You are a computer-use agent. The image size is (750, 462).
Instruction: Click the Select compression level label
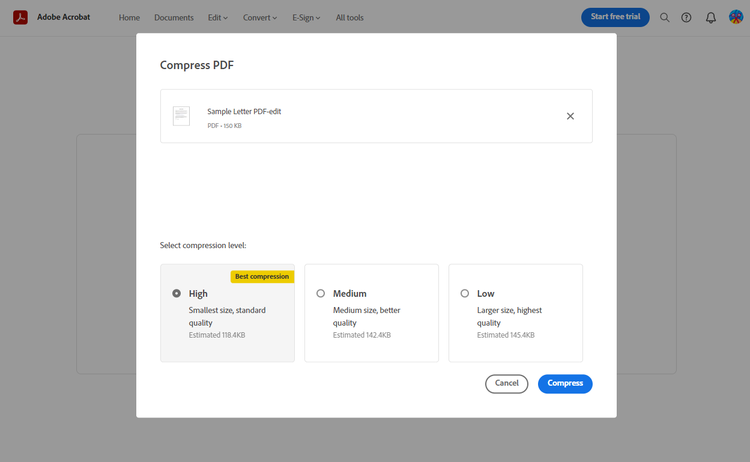tap(203, 245)
